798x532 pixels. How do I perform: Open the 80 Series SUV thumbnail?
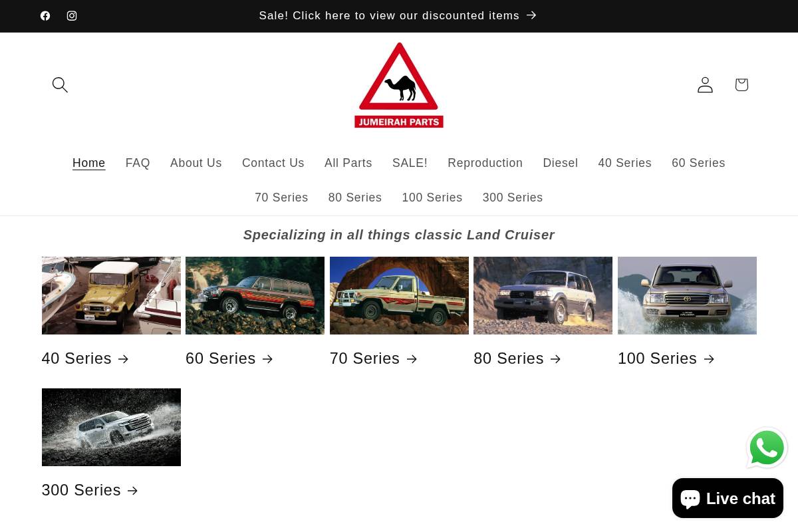tap(543, 295)
